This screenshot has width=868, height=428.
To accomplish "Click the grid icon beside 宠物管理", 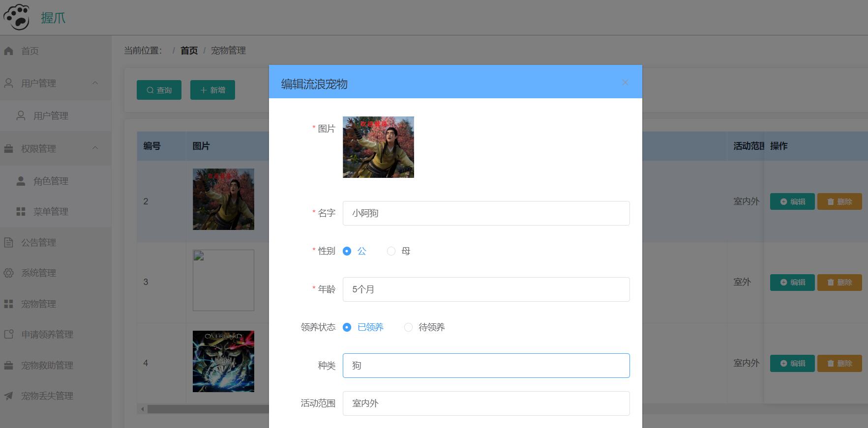I will click(8, 304).
